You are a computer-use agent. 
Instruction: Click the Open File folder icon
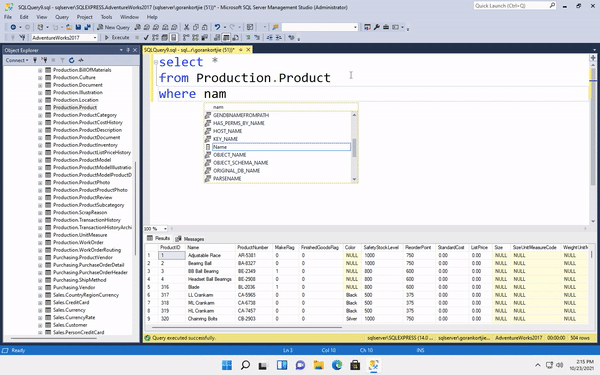69,27
